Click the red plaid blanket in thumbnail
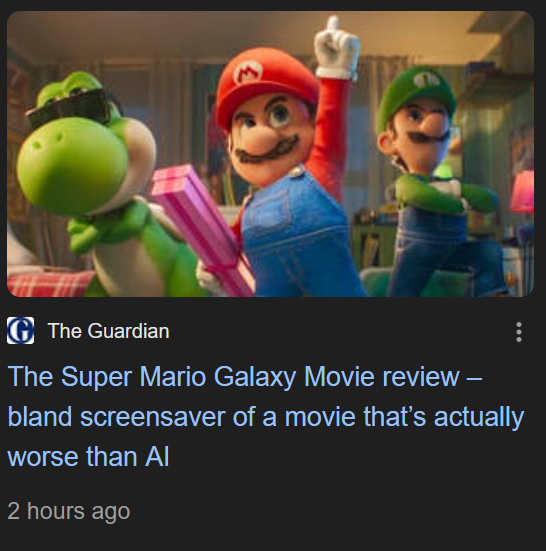546x551 pixels. 47,284
